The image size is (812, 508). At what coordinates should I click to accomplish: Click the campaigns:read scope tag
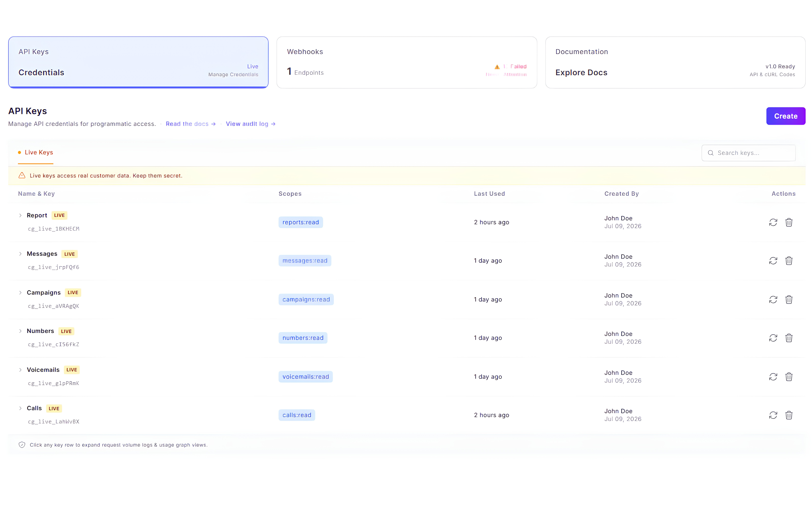tap(306, 299)
